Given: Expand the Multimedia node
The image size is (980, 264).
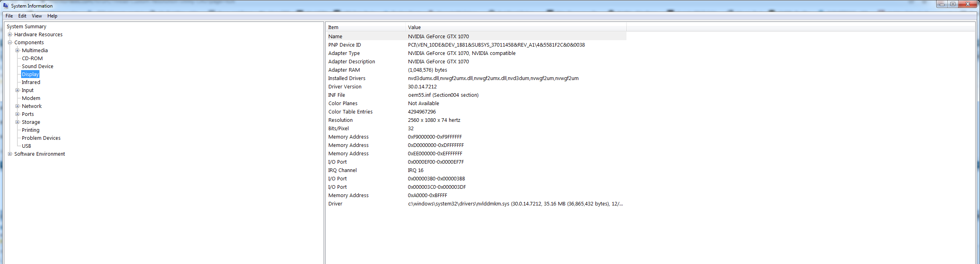Looking at the screenshot, I should pyautogui.click(x=18, y=51).
